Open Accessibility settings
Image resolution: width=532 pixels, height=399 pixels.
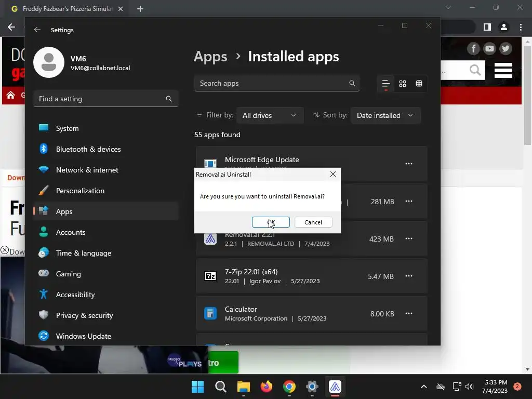coord(106,295)
